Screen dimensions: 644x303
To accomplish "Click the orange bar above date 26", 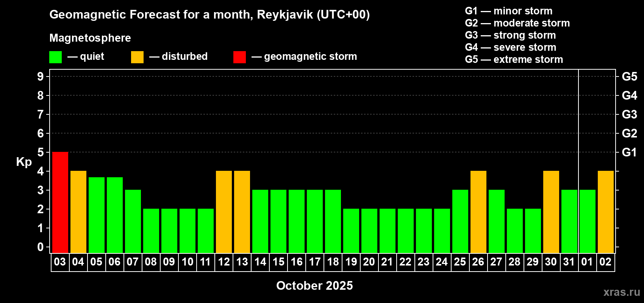I will click(x=478, y=212).
